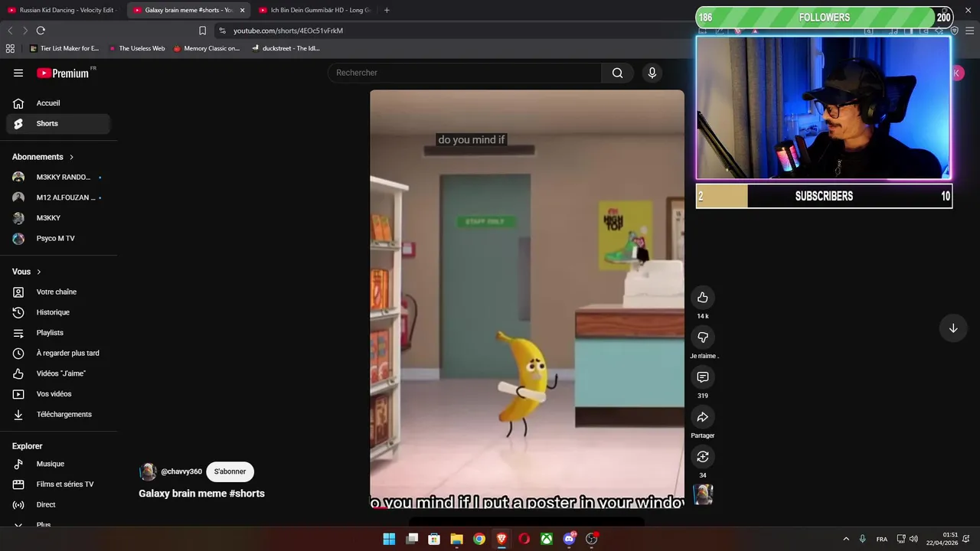Open Brave browser from taskbar
980x551 pixels.
click(x=501, y=539)
